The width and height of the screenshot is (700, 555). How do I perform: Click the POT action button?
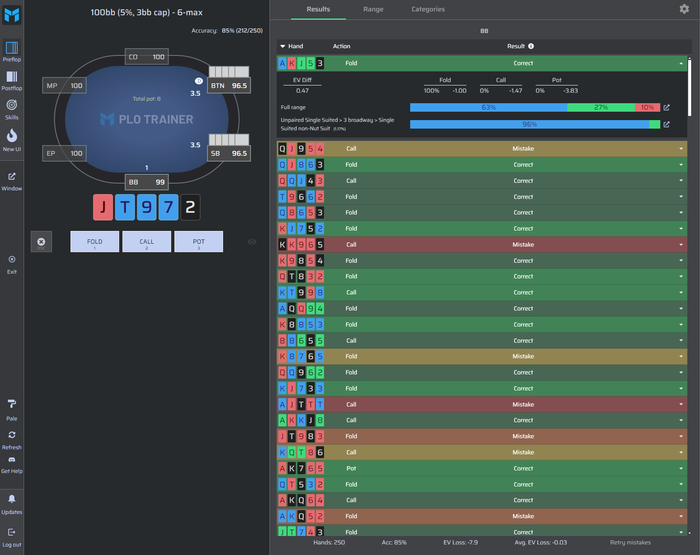point(199,242)
